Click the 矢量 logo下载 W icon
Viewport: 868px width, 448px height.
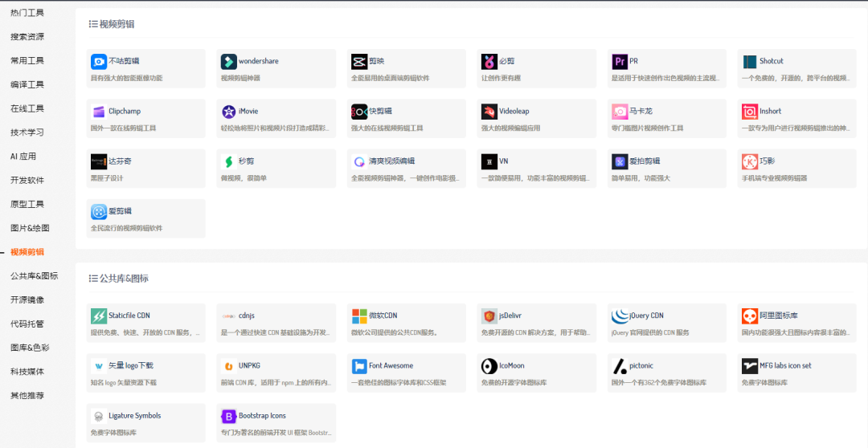click(99, 366)
